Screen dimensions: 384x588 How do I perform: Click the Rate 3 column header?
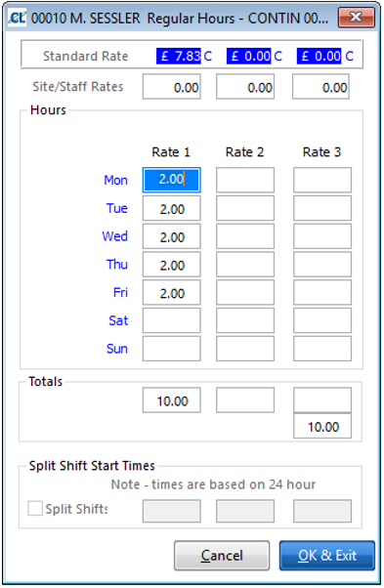[x=321, y=152]
